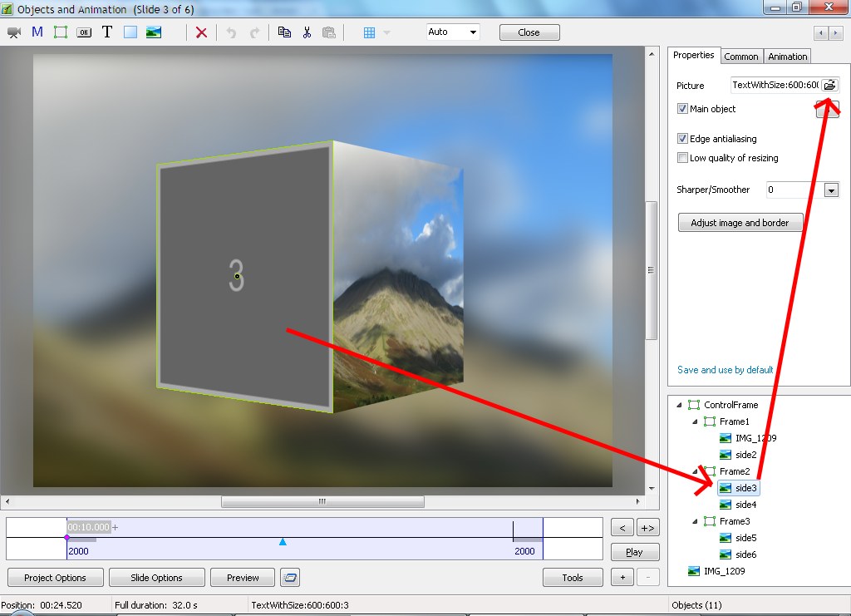Screen dimensions: 851x616
Task: Select the Text tool T icon
Action: click(107, 32)
